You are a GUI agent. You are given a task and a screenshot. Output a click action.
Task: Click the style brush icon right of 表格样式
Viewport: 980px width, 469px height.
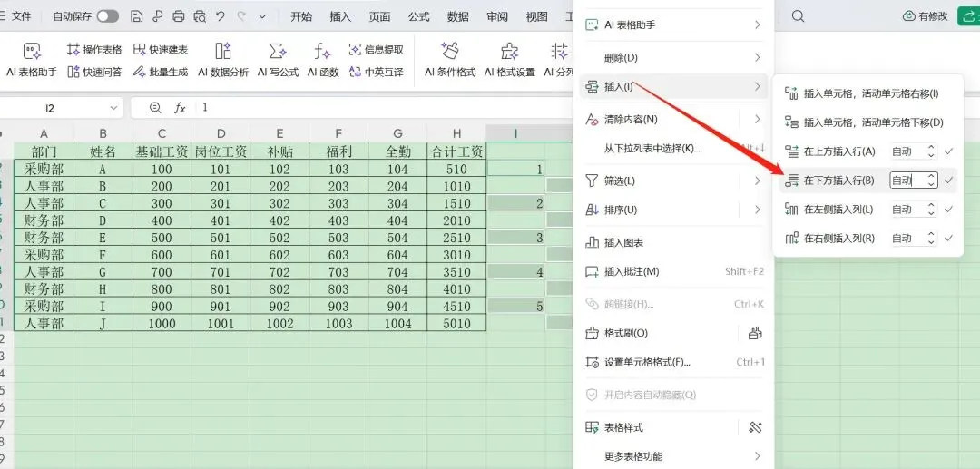click(x=755, y=428)
